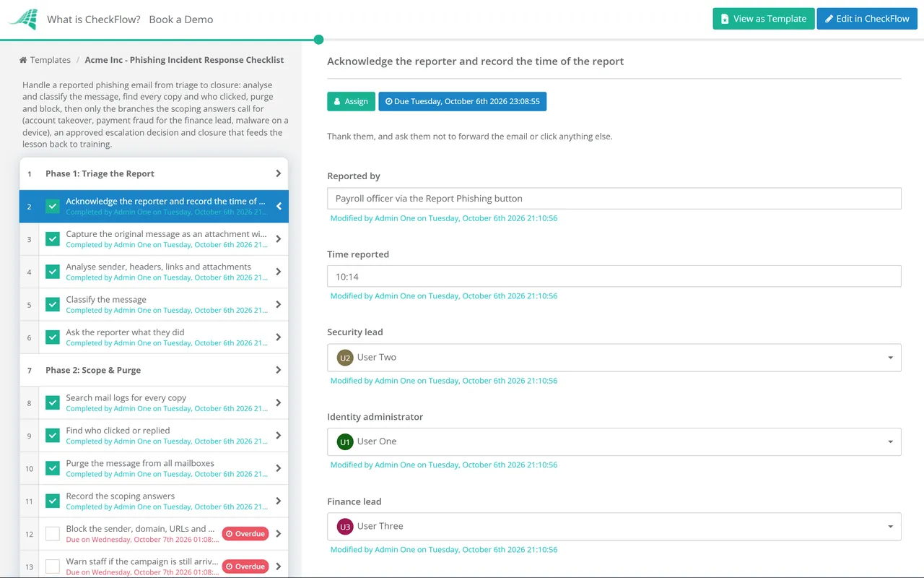Click the home icon beside Templates
924x578 pixels.
coord(23,60)
